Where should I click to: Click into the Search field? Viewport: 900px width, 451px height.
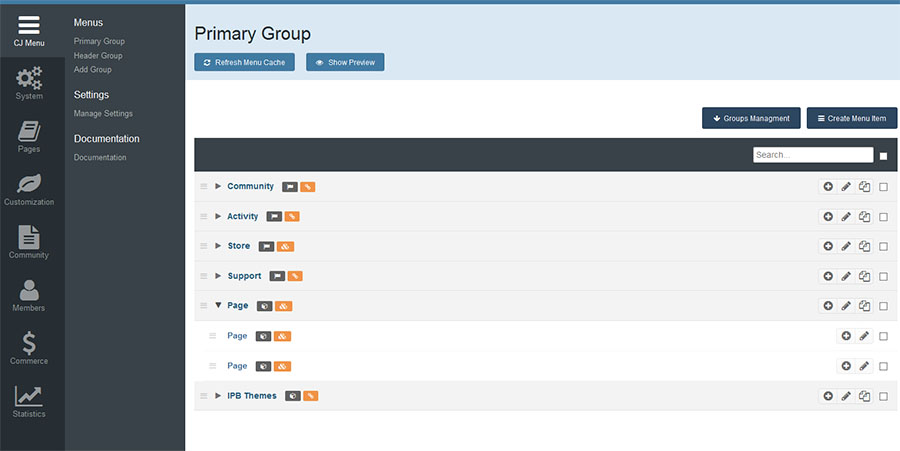pos(812,155)
